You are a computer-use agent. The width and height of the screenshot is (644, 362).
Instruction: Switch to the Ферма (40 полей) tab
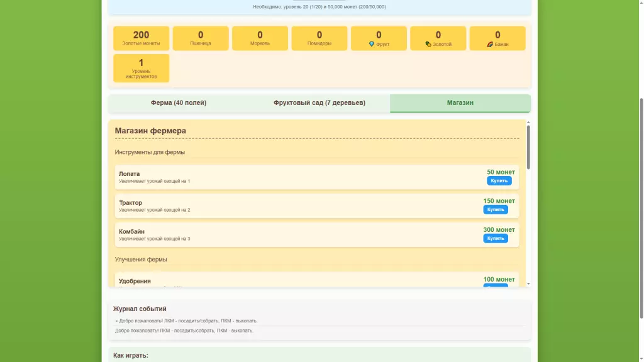tap(179, 103)
